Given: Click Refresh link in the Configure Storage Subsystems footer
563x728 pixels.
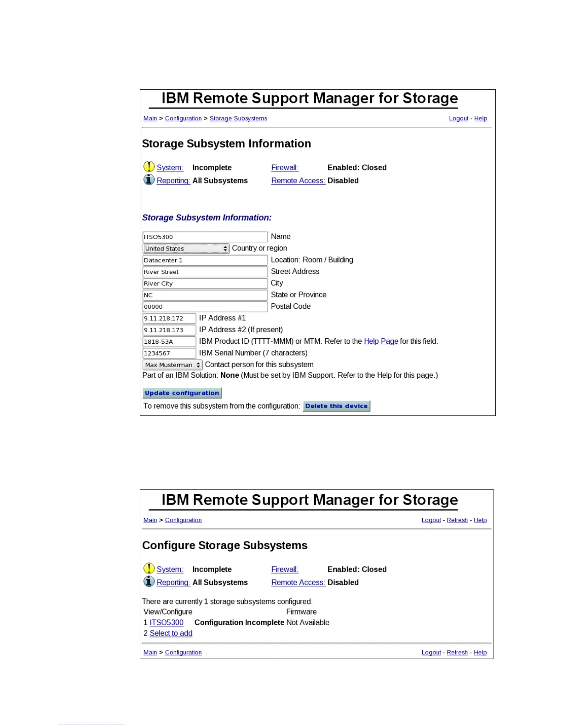Looking at the screenshot, I should coord(457,653).
